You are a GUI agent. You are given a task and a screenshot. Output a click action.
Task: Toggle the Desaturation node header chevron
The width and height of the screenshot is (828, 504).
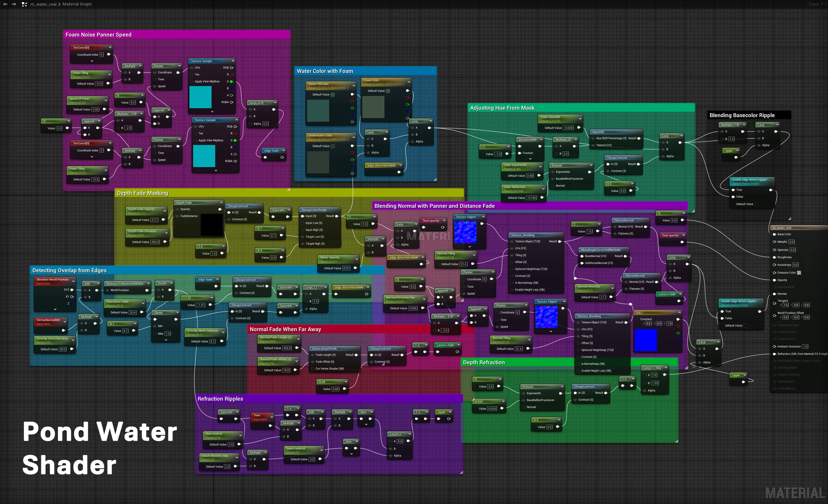coord(541,139)
